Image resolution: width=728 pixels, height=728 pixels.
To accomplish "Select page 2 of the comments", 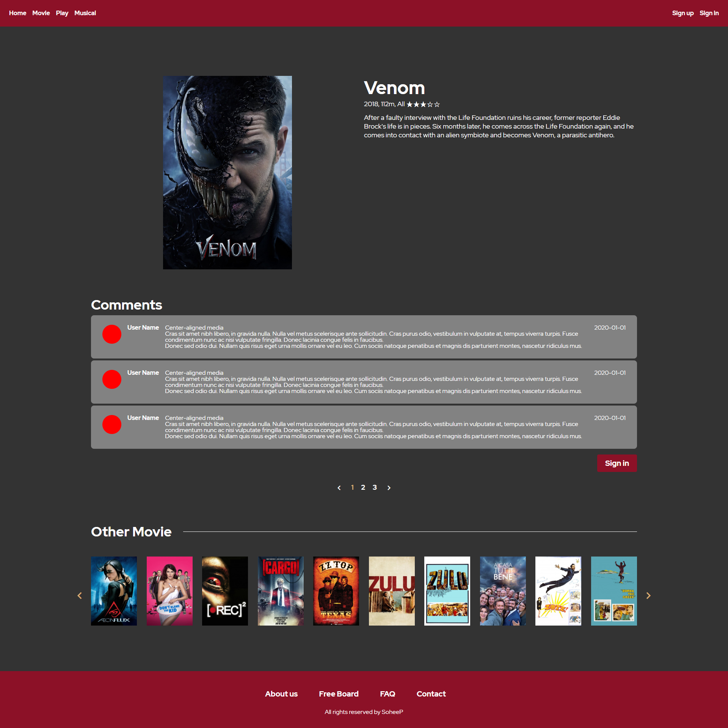I will pyautogui.click(x=363, y=487).
